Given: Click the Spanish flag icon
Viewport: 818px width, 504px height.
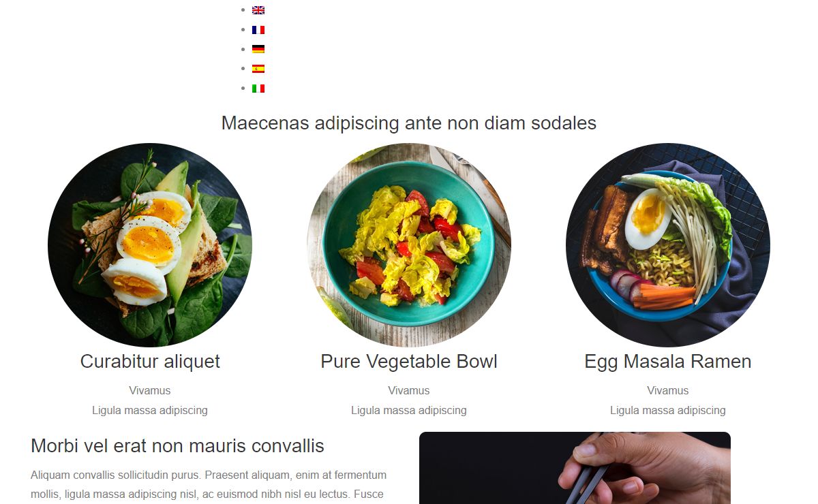Looking at the screenshot, I should (x=258, y=69).
